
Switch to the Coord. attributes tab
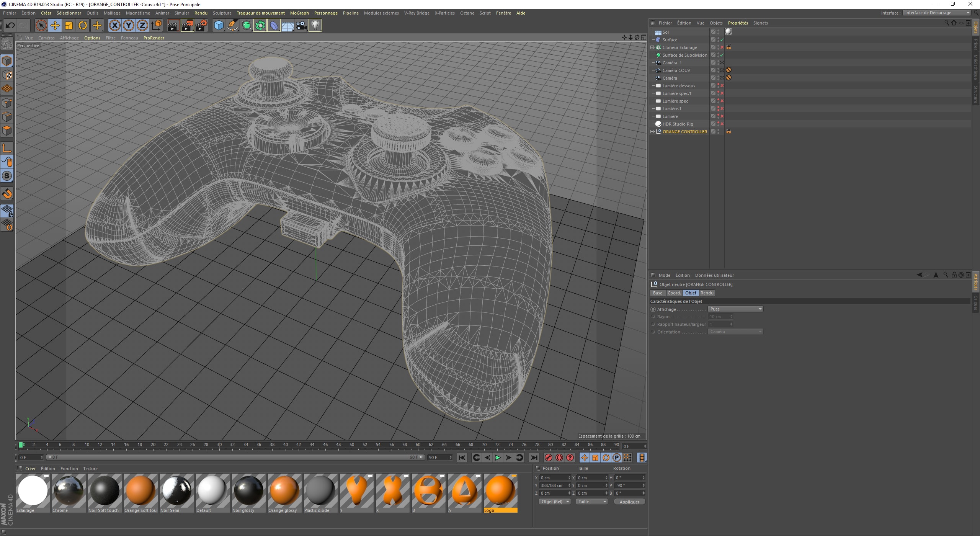tap(674, 293)
